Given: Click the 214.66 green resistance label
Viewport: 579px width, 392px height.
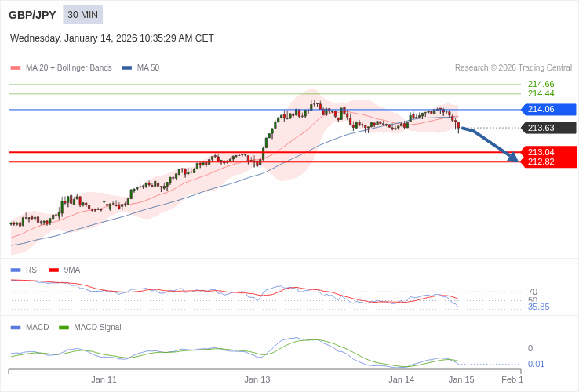Looking at the screenshot, I should coord(541,84).
